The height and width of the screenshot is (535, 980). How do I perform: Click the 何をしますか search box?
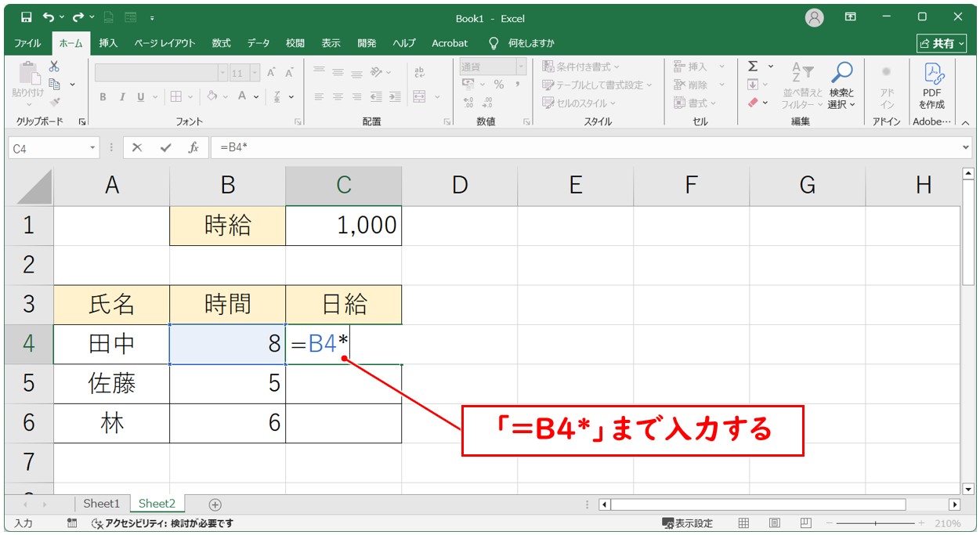pyautogui.click(x=530, y=43)
